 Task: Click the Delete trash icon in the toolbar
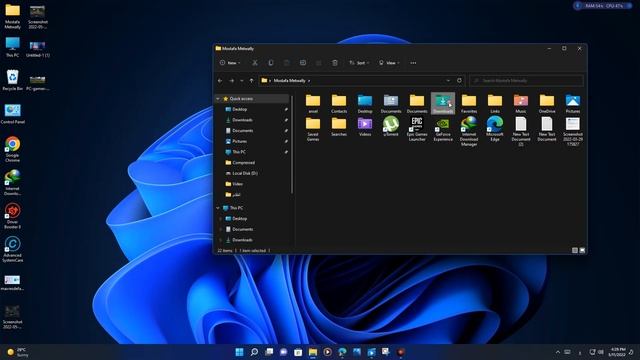(335, 63)
